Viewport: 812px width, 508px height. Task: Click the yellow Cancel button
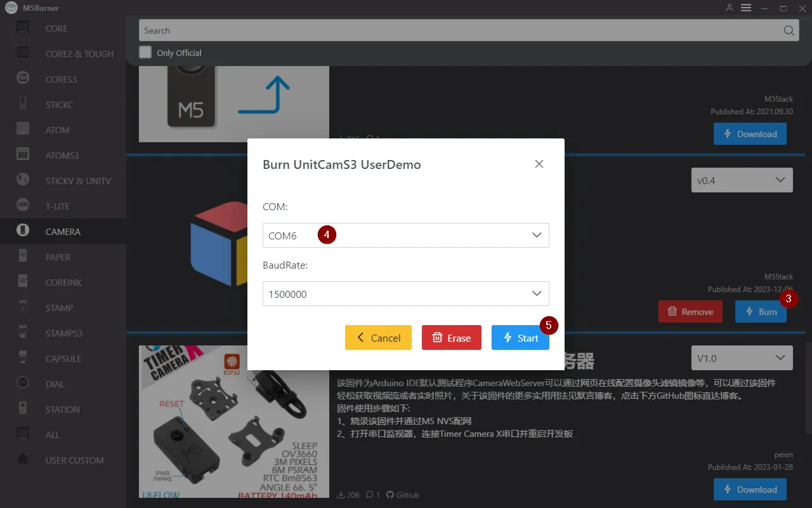(x=378, y=338)
